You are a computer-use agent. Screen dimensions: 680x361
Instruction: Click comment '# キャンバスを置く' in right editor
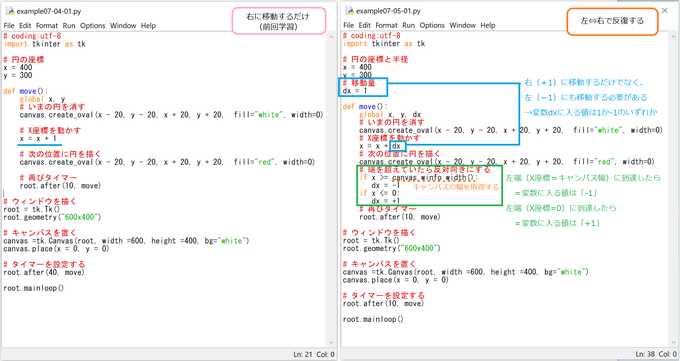coord(379,264)
